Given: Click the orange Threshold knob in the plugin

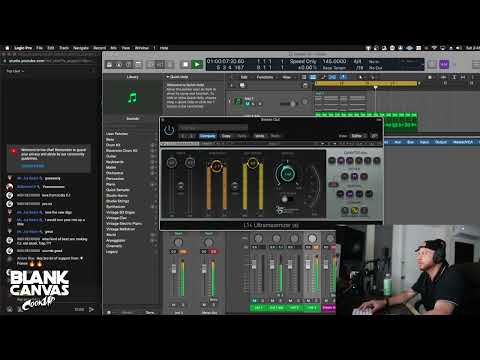Looking at the screenshot, I should [x=217, y=165].
